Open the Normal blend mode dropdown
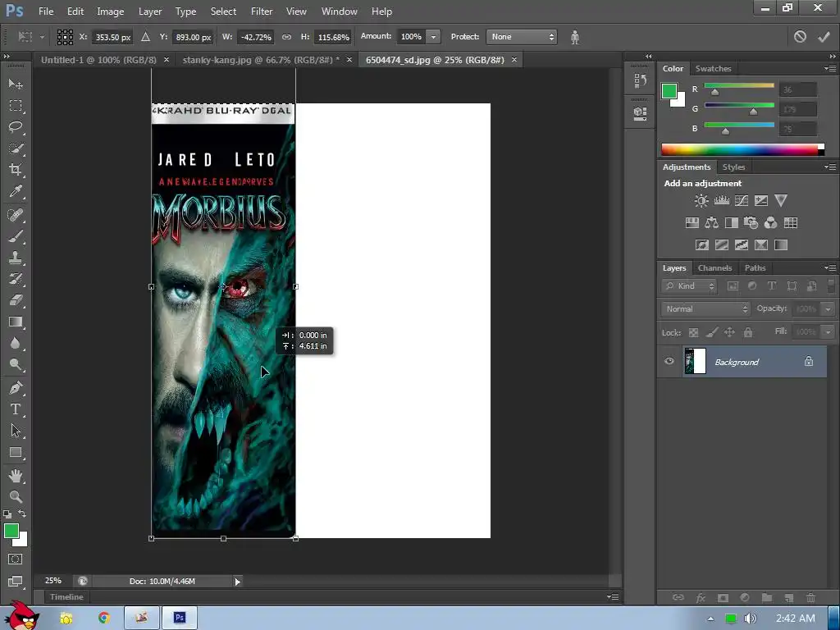This screenshot has height=630, width=840. click(705, 309)
